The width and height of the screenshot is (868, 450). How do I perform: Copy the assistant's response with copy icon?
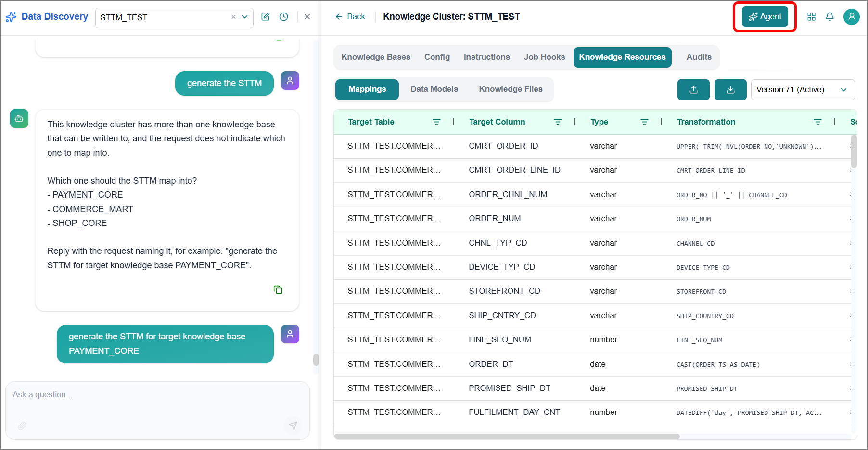point(278,289)
